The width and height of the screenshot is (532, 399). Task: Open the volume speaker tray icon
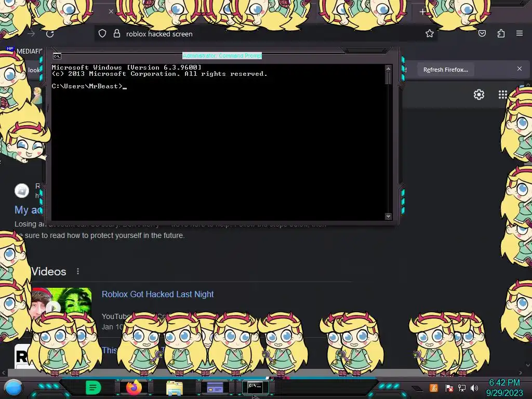tap(474, 388)
